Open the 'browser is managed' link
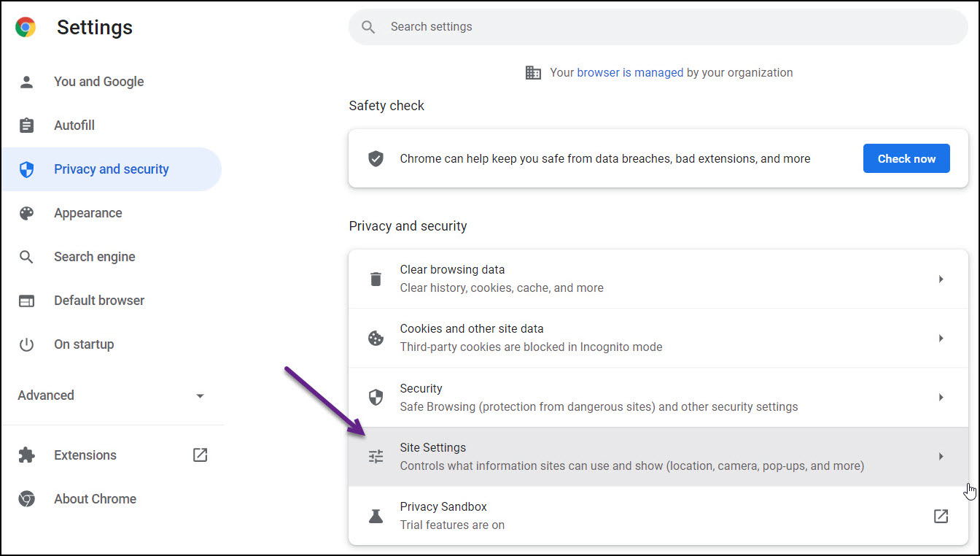Screen dimensions: 980x556 630,72
